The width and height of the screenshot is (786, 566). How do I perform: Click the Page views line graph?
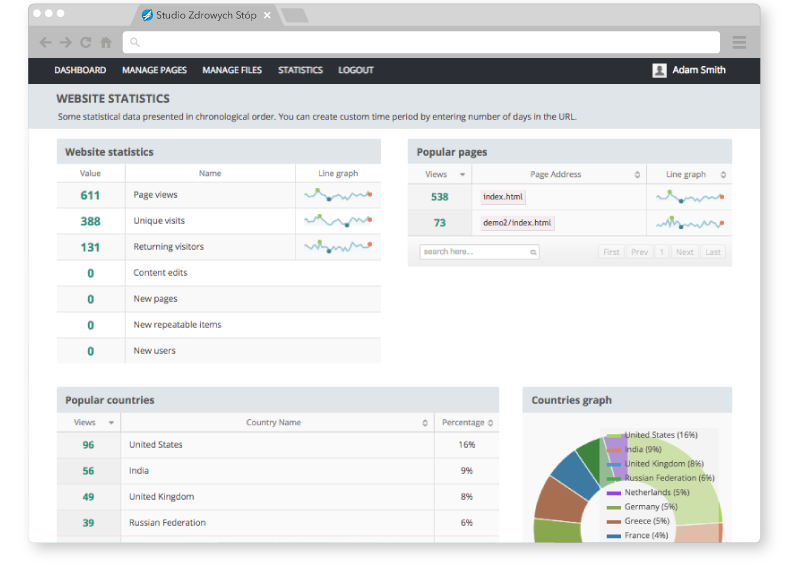point(338,195)
